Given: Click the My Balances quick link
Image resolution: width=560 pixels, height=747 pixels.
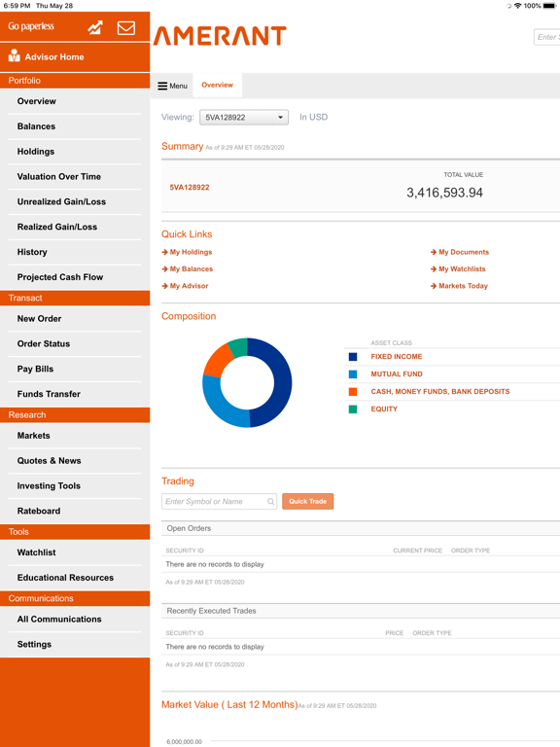Looking at the screenshot, I should tap(192, 269).
